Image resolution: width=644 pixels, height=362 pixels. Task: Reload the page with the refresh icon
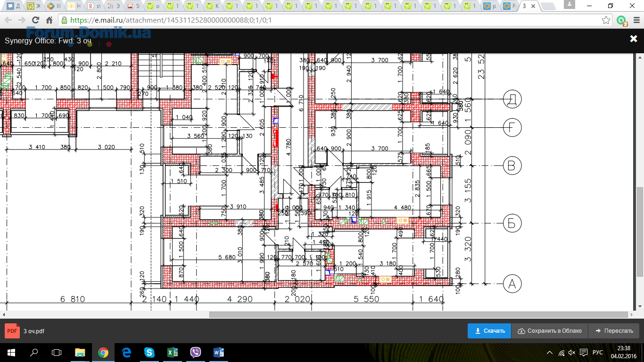click(35, 20)
